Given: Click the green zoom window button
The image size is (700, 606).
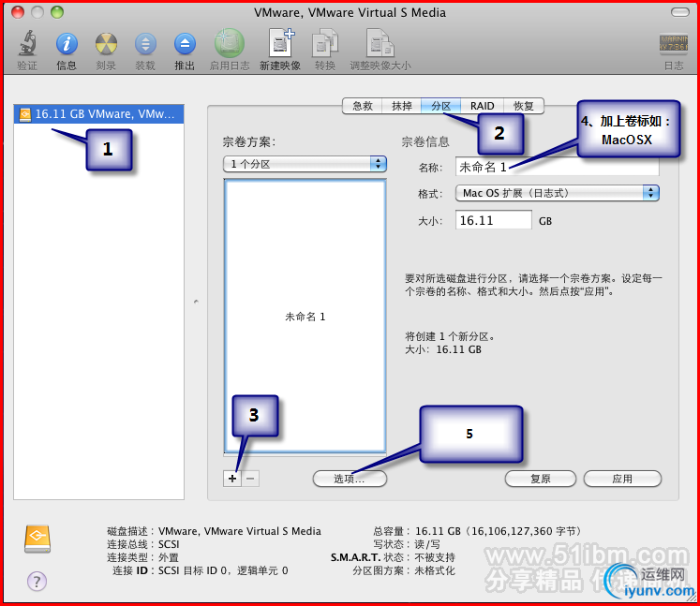Looking at the screenshot, I should 57,12.
